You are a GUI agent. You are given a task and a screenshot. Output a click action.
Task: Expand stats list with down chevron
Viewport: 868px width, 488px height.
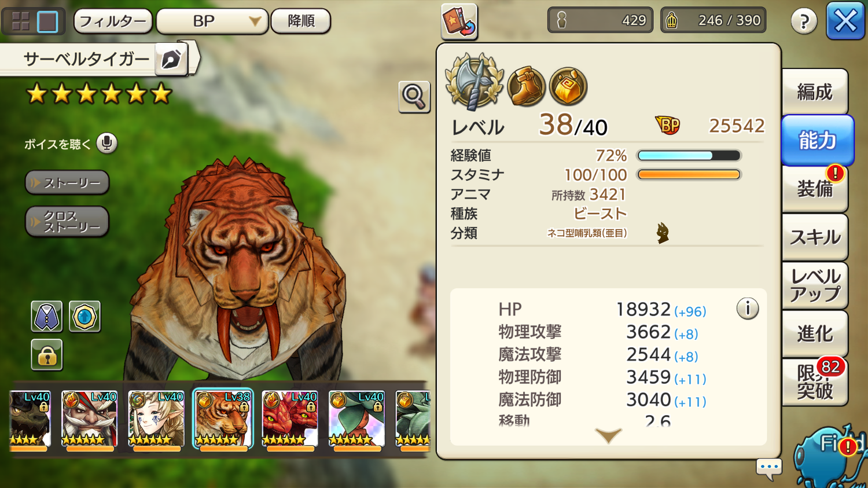[x=608, y=435]
